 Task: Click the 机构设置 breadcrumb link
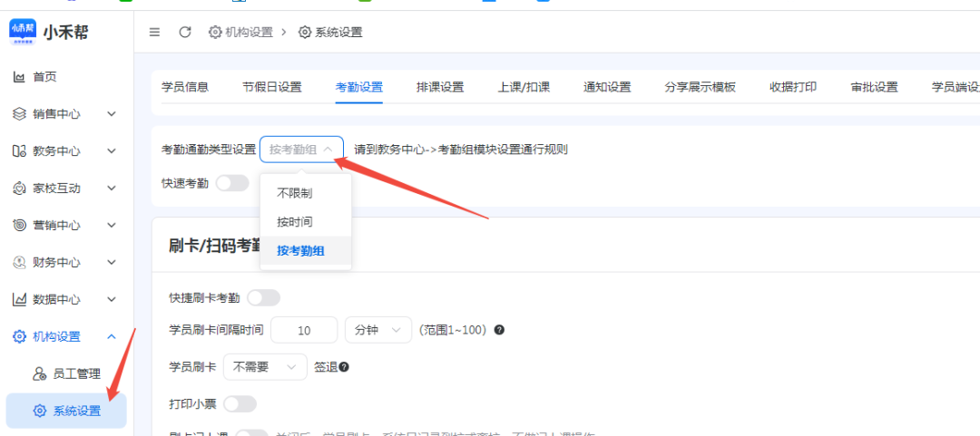[x=240, y=32]
